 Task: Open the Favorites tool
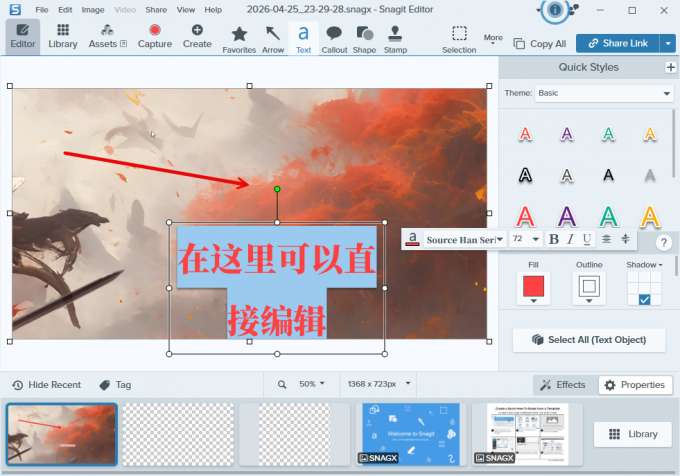(239, 39)
